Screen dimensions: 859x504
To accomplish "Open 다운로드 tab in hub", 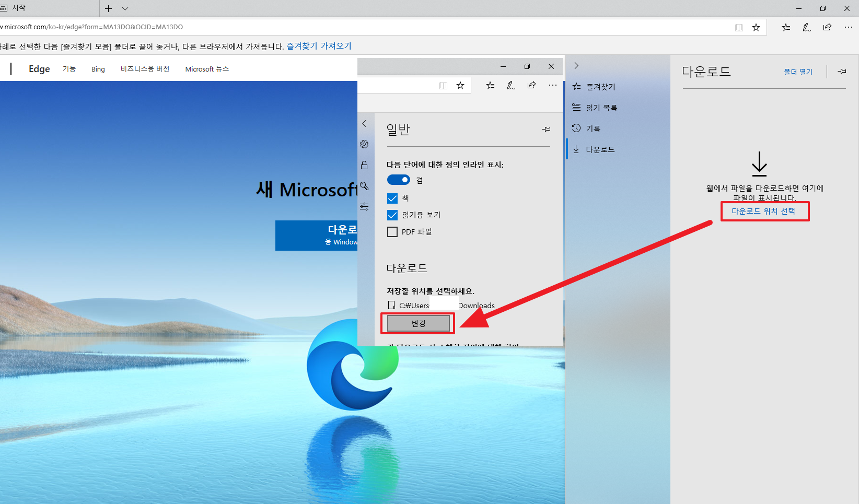I will 618,149.
